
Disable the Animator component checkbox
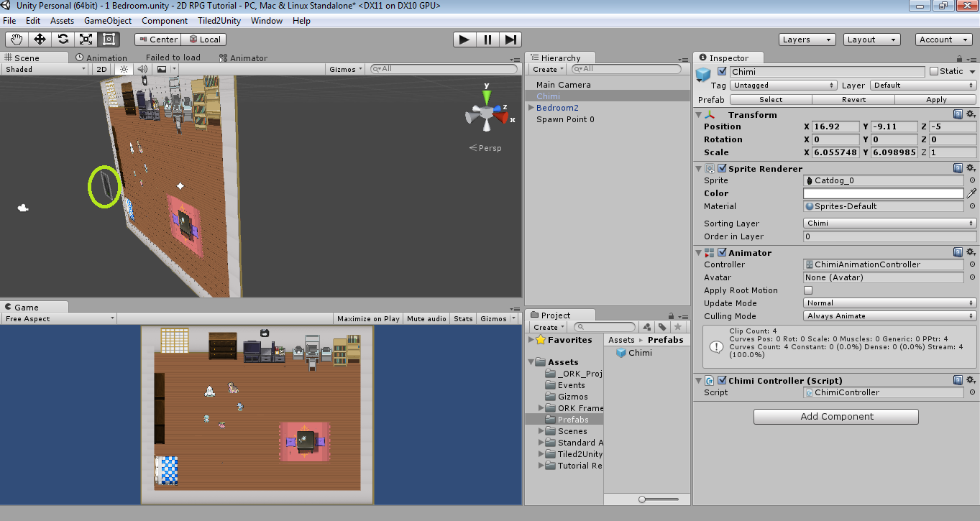[x=722, y=252]
